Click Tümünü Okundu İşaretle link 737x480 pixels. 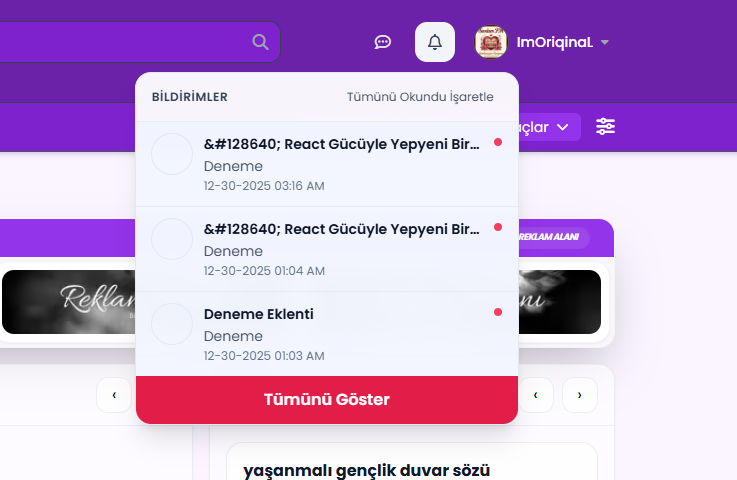[420, 97]
